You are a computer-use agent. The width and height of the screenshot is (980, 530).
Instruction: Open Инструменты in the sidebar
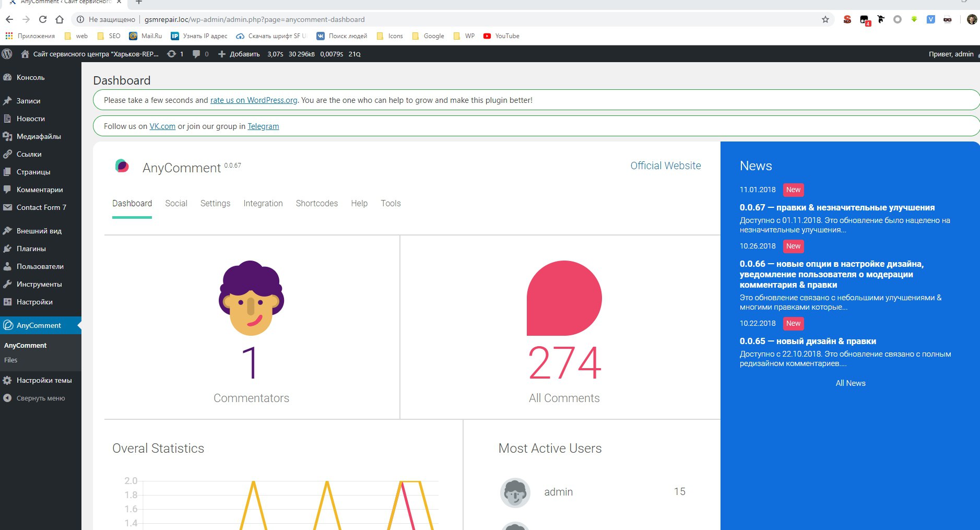point(41,284)
